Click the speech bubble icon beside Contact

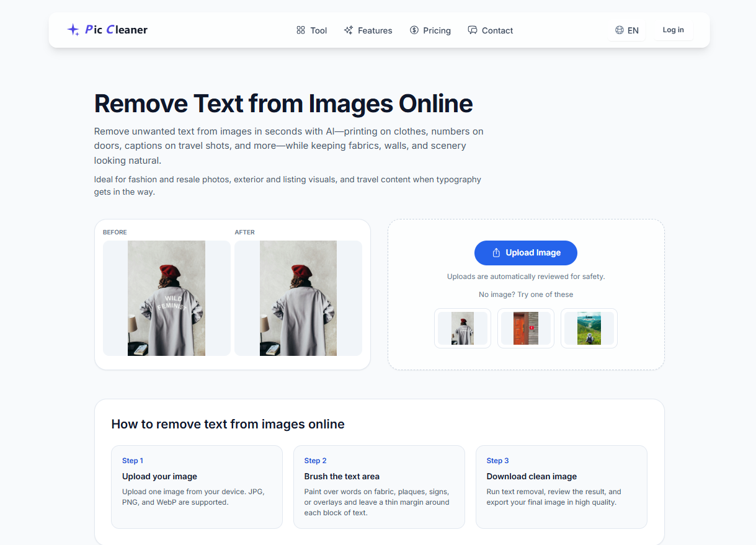click(x=472, y=30)
